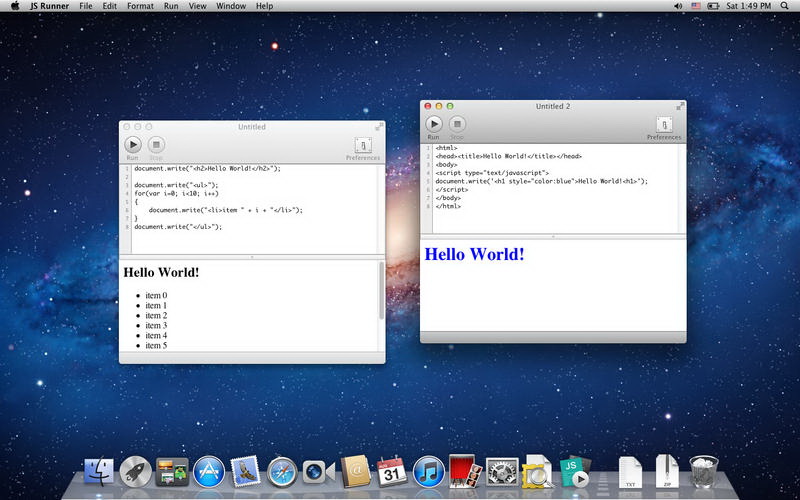
Task: Open the JS Runner icon in the Dock
Action: point(576,471)
